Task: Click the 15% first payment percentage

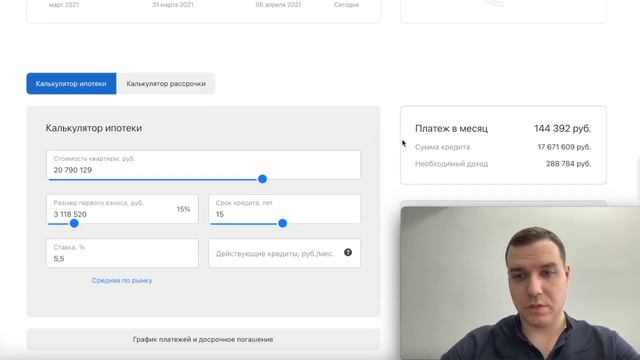Action: click(x=184, y=209)
